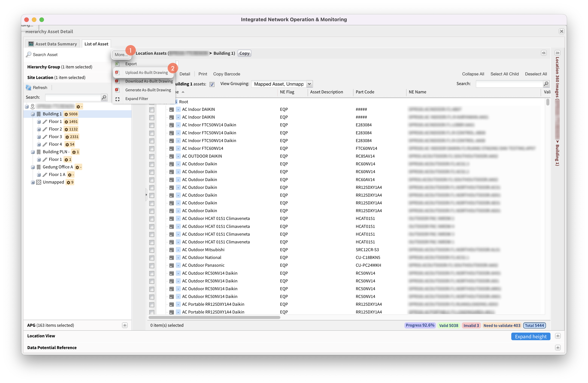Image resolution: width=588 pixels, height=383 pixels.
Task: Collapse the Building PLN node
Action: pyautogui.click(x=33, y=152)
